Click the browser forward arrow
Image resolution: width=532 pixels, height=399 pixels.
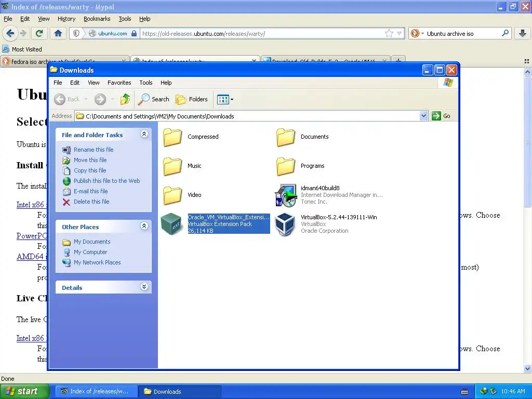(x=23, y=33)
